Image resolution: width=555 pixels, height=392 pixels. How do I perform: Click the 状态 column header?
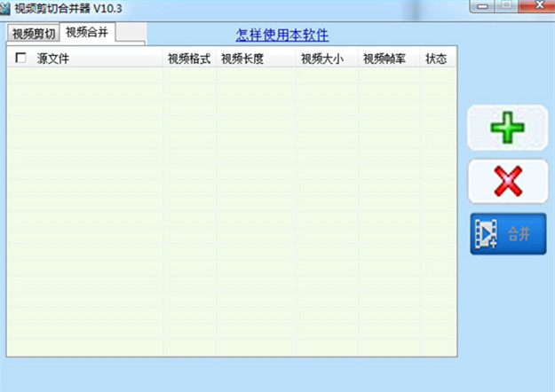[438, 59]
